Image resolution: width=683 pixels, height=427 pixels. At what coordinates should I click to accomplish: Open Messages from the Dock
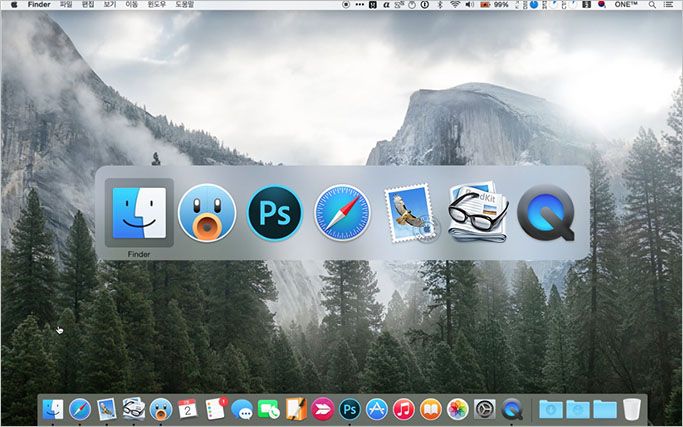tap(242, 410)
